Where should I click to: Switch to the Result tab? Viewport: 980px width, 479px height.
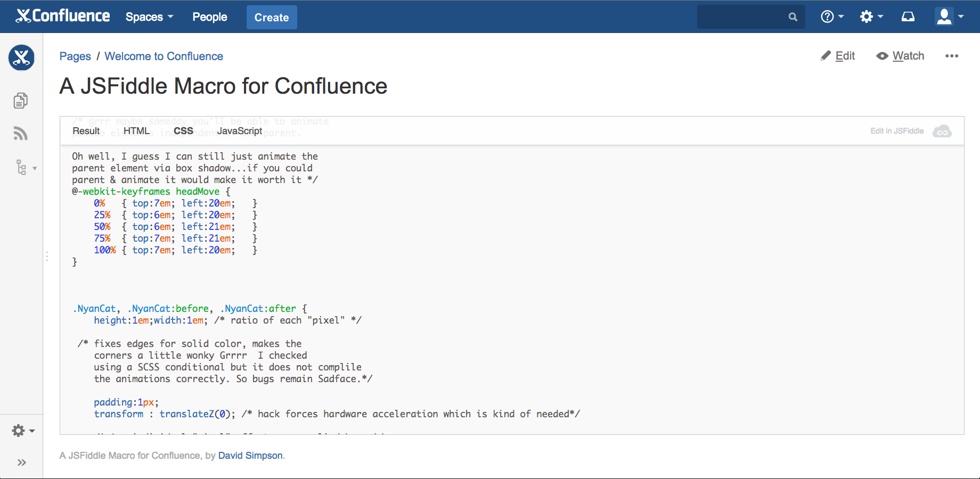click(x=86, y=131)
